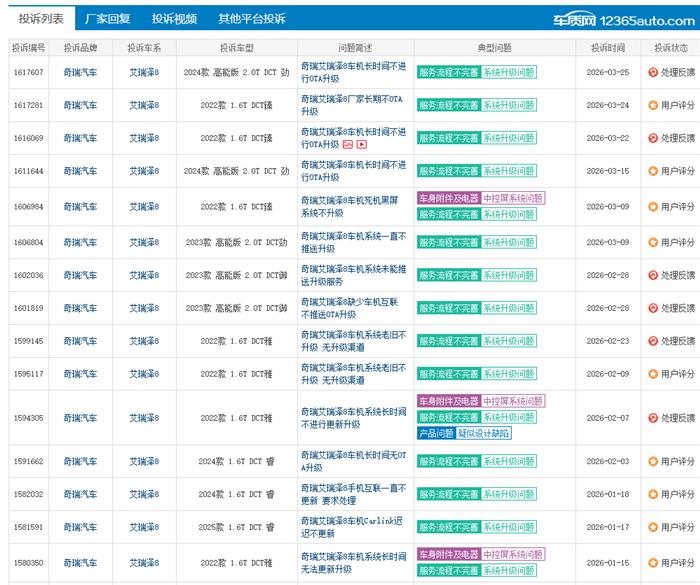Image resolution: width=700 pixels, height=585 pixels.
Task: Click 用户评分 star icon for complaint 1580350
Action: pyautogui.click(x=653, y=563)
